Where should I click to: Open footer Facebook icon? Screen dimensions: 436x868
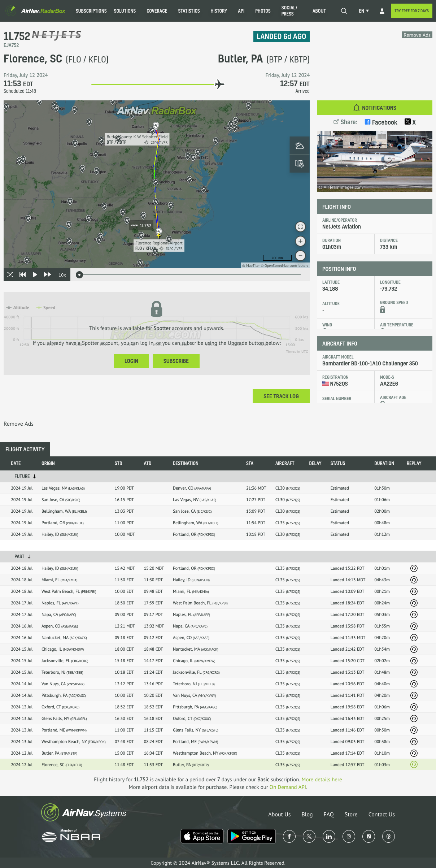click(289, 836)
